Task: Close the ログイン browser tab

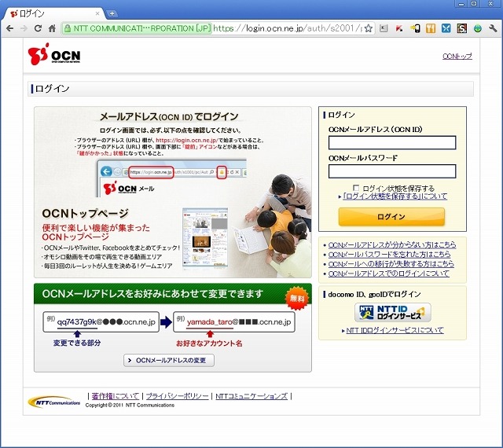Action: (97, 13)
